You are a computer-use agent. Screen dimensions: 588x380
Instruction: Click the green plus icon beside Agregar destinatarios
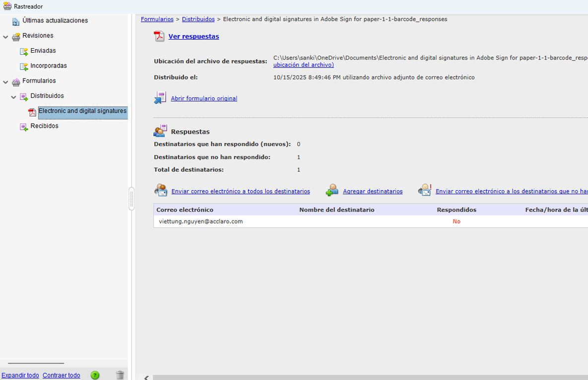[331, 190]
